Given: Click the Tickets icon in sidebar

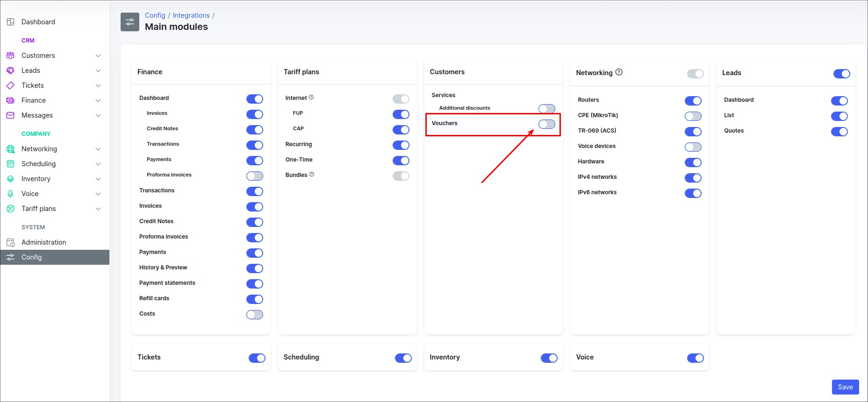Looking at the screenshot, I should (x=10, y=85).
